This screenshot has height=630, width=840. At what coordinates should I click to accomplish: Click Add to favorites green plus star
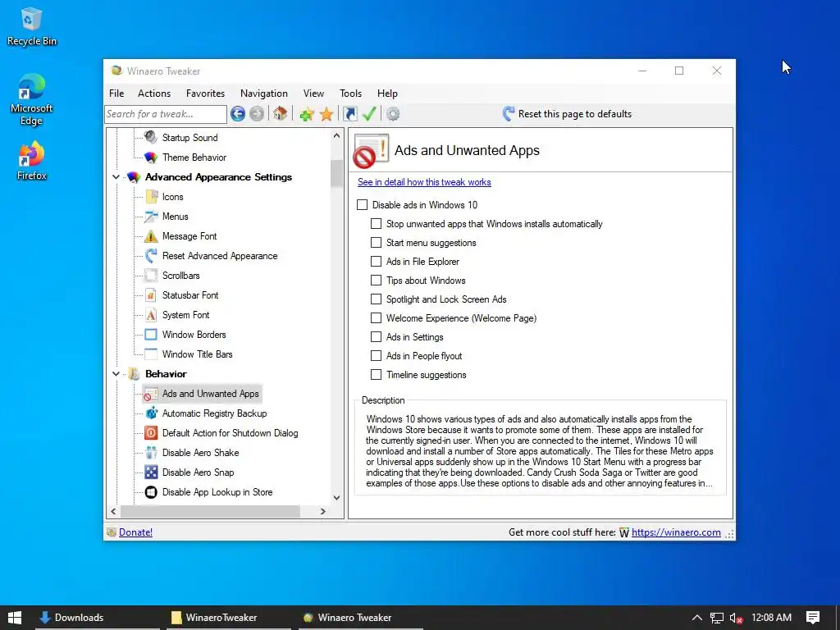(307, 113)
